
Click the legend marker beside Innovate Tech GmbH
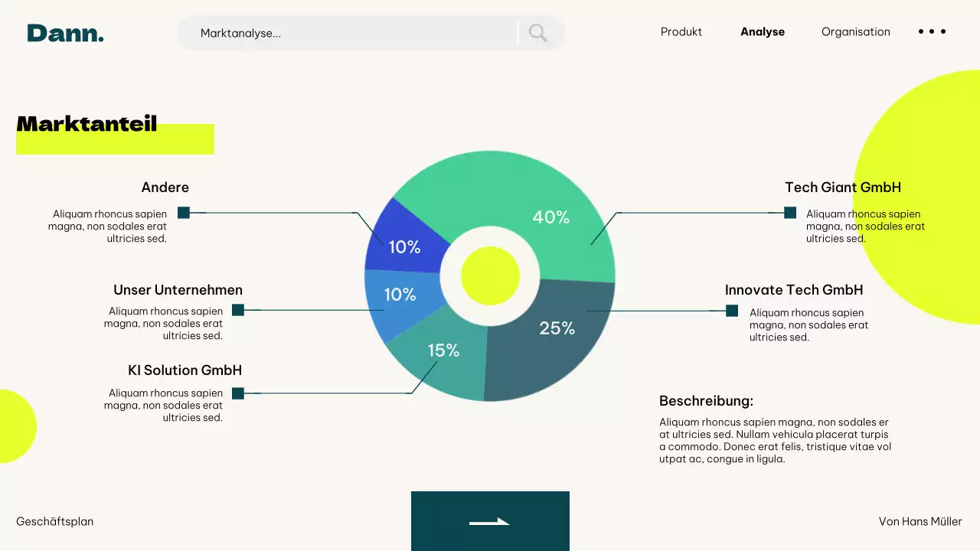click(731, 311)
